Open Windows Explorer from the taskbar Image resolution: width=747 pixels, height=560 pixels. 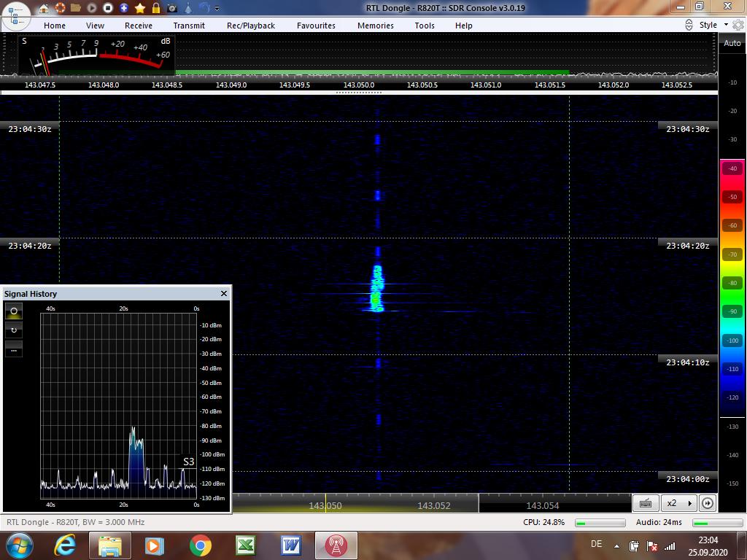(109, 545)
